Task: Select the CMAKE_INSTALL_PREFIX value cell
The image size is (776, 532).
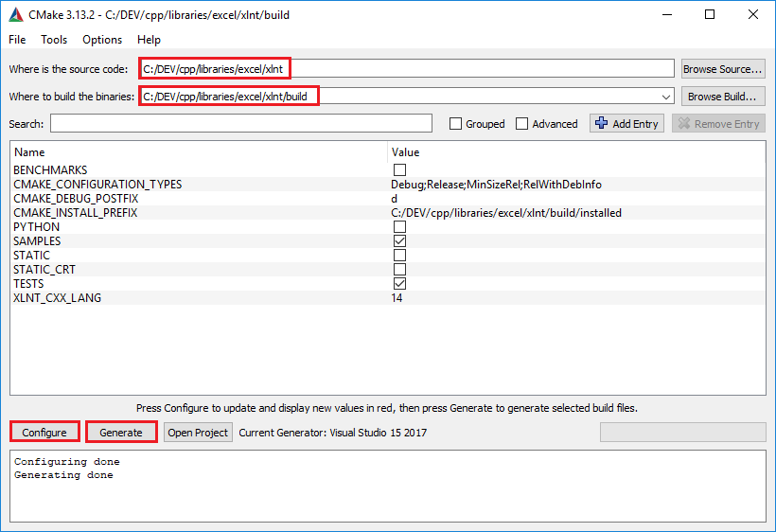Action: [506, 213]
